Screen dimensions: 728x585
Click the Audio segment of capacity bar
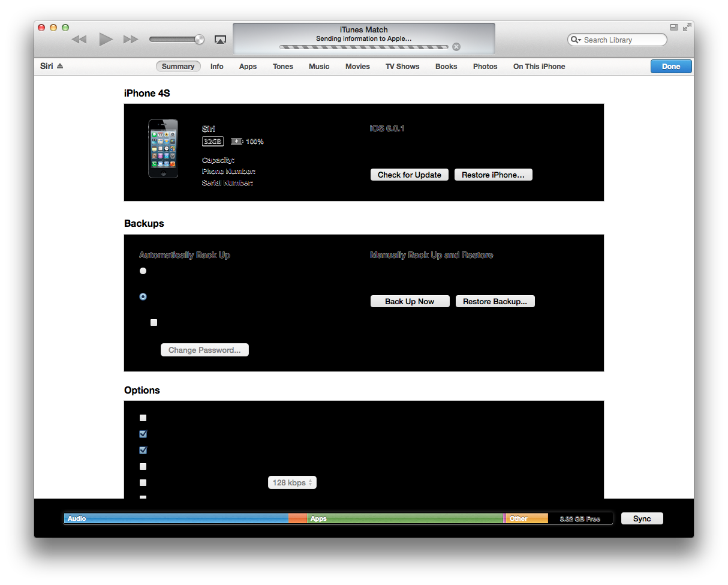176,518
